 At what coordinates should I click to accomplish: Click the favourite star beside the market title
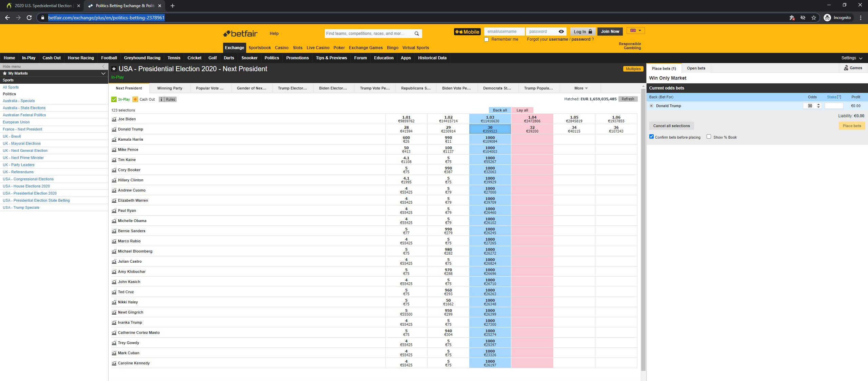[x=114, y=69]
